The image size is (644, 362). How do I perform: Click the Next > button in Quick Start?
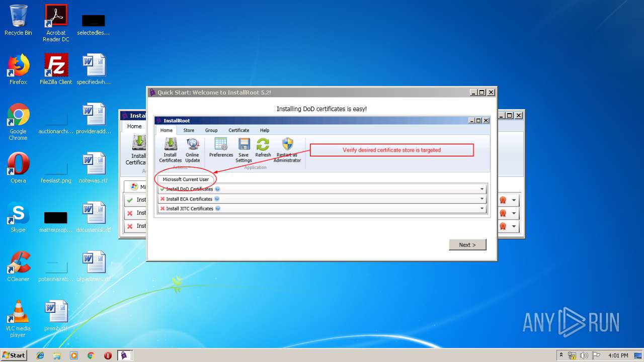[x=467, y=245]
